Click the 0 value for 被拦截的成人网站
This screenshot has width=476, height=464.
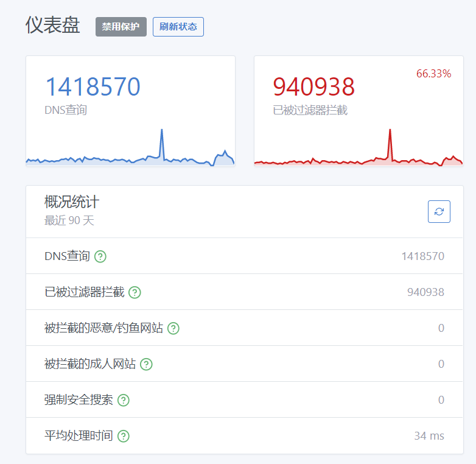[441, 364]
